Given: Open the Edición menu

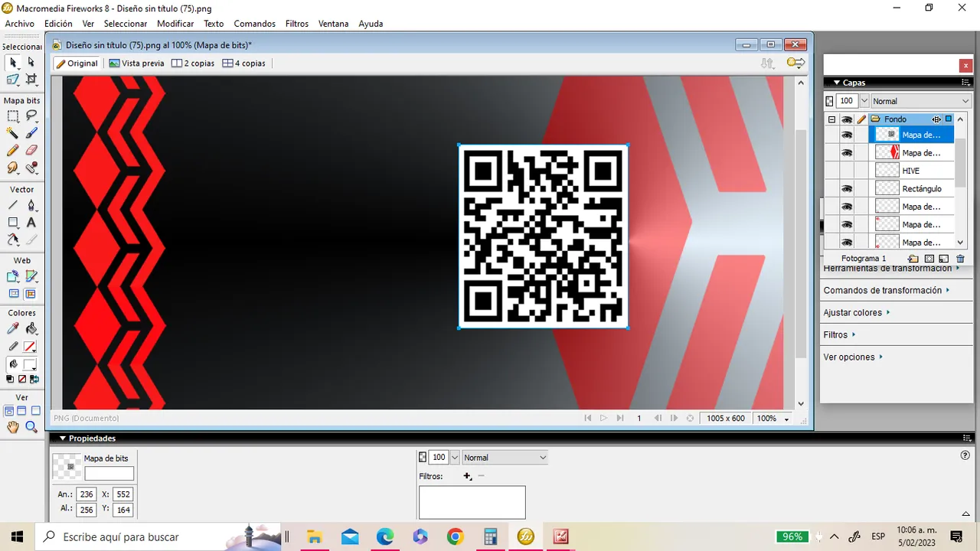Looking at the screenshot, I should 58,24.
